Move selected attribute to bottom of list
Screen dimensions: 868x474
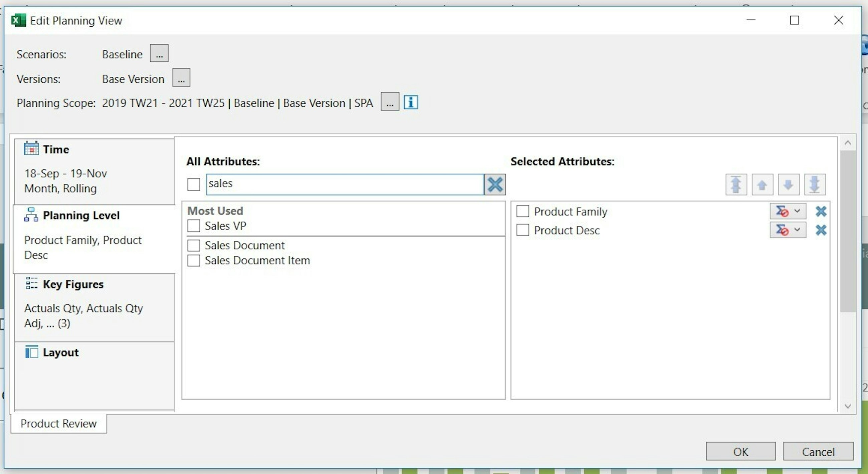click(815, 184)
